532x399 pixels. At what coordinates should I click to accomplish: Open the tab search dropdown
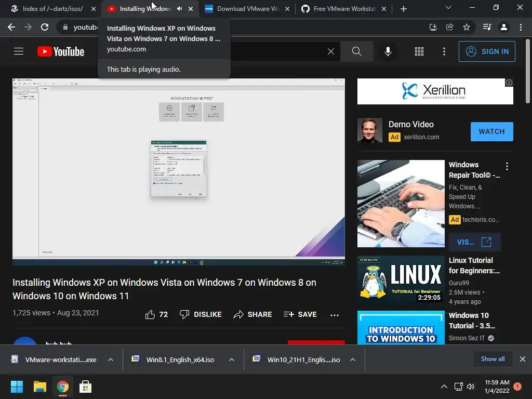tap(448, 7)
